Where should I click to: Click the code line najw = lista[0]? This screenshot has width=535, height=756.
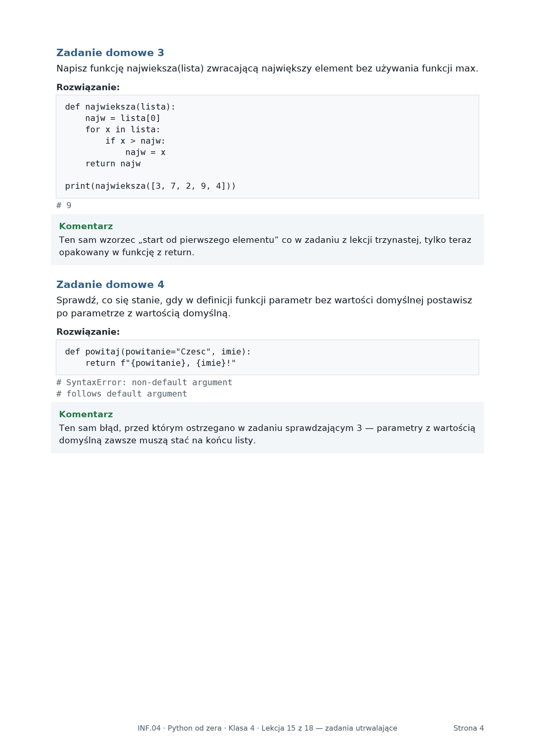coord(123,118)
